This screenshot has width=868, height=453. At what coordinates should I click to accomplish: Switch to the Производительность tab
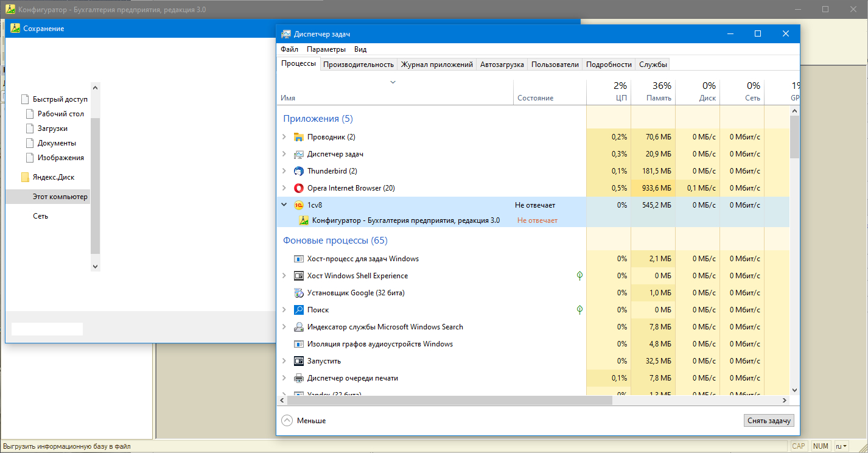coord(359,64)
